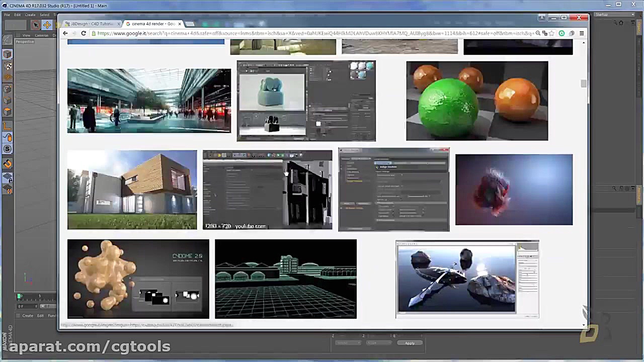
Task: Open the Startup layout dropdown
Action: 614,15
